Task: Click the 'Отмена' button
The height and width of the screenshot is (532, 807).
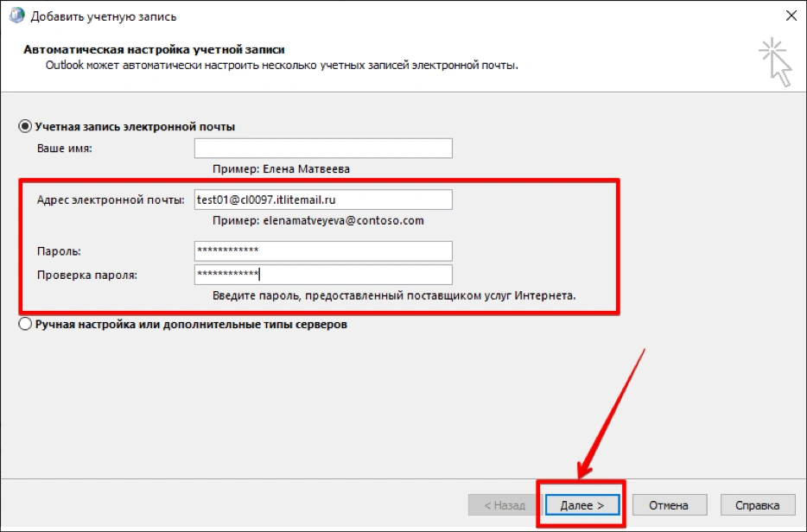Action: click(670, 504)
